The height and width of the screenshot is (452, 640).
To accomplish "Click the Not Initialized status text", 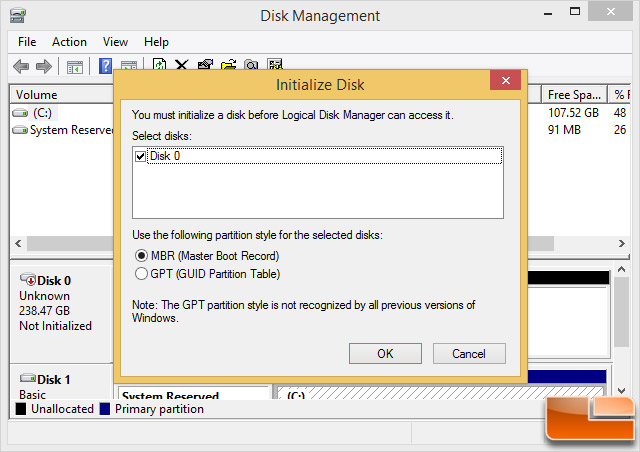I will 56,326.
